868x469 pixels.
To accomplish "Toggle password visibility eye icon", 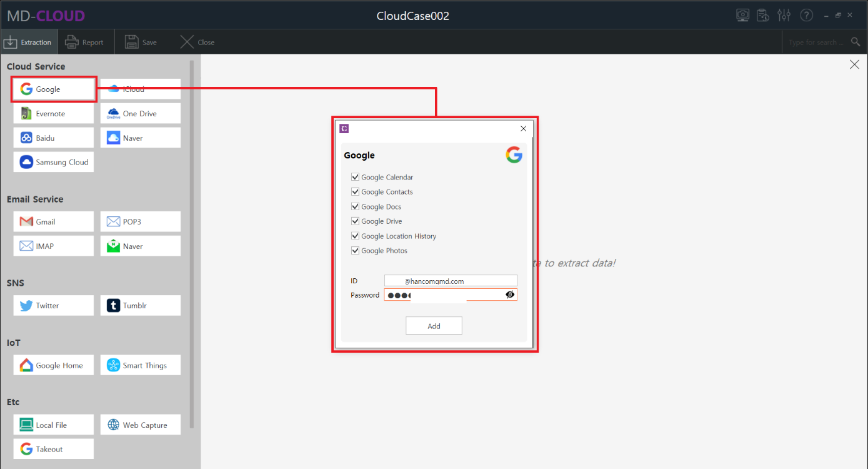I will (x=510, y=295).
